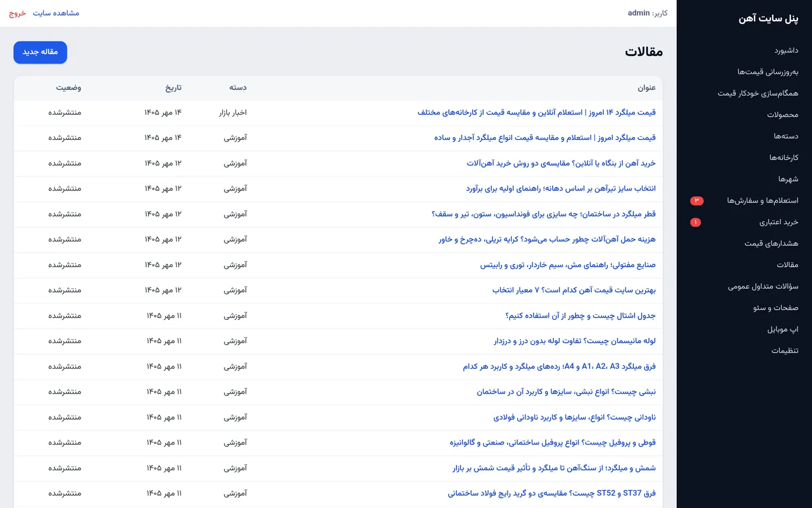Open article شمش و میلگرد
This screenshot has height=508, width=812.
(554, 469)
